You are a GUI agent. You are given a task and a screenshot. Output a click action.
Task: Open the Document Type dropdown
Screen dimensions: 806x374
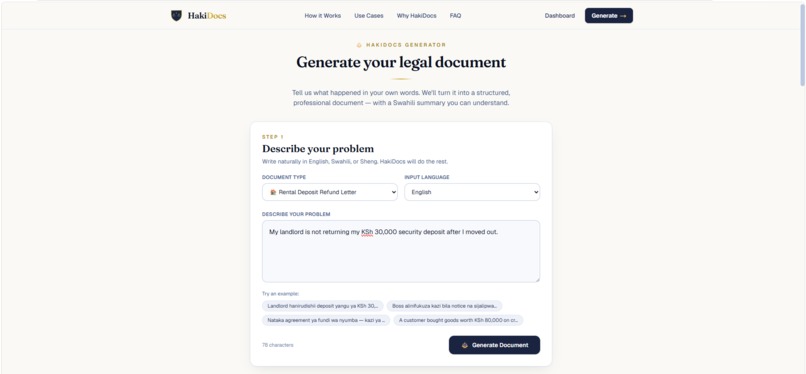tap(329, 192)
